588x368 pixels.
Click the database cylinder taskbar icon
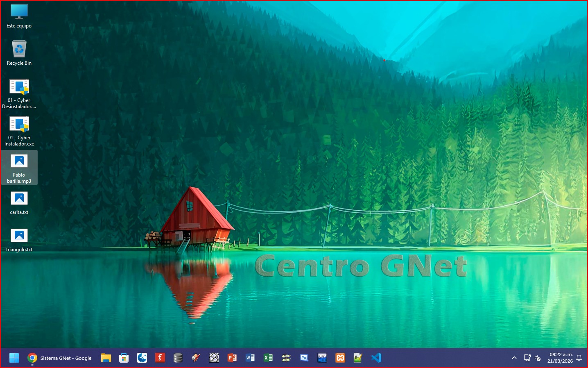(x=178, y=358)
